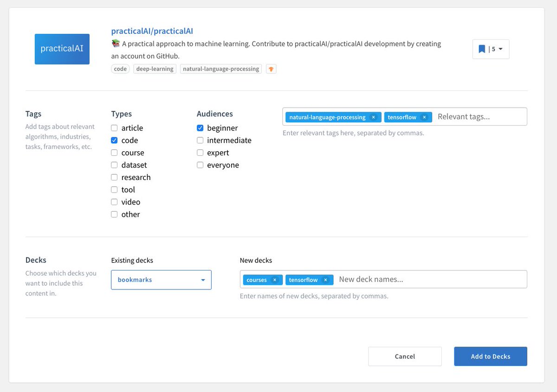Viewport: 557px width, 392px height.
Task: Check the everyone audience checkbox
Action: pyautogui.click(x=200, y=165)
